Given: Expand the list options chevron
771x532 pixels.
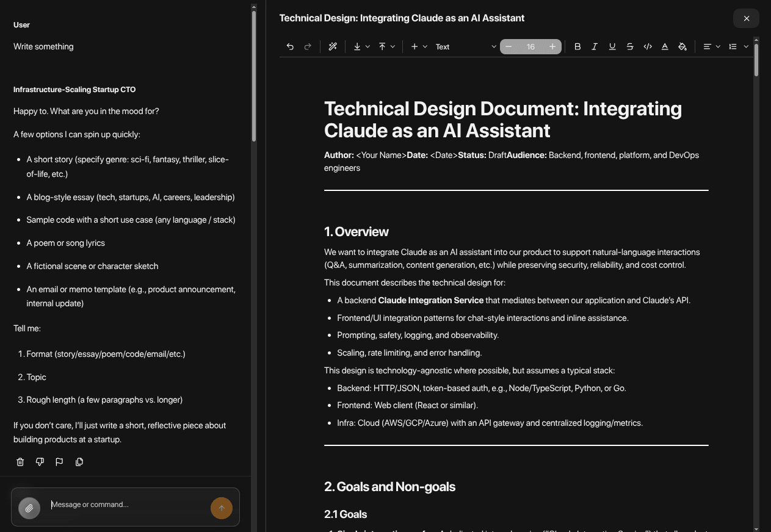Looking at the screenshot, I should pyautogui.click(x=746, y=46).
